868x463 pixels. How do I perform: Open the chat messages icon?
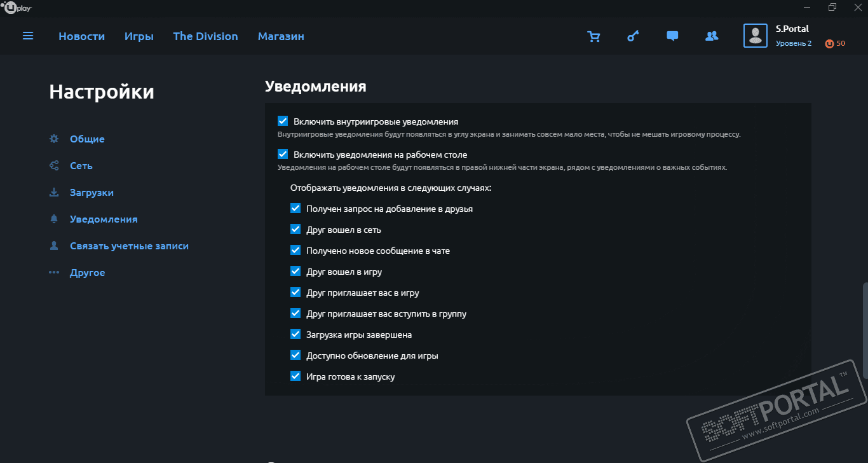tap(672, 36)
